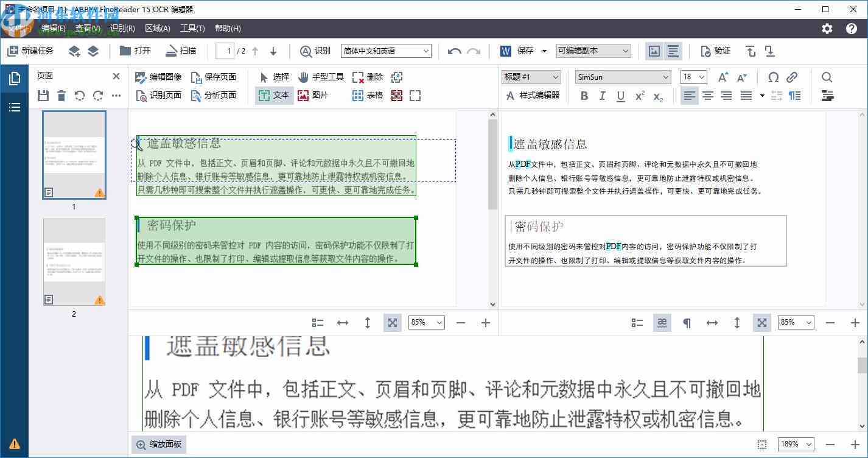Viewport: 868px width, 458px height.
Task: Open the 打开 (Open) file button
Action: pyautogui.click(x=135, y=51)
